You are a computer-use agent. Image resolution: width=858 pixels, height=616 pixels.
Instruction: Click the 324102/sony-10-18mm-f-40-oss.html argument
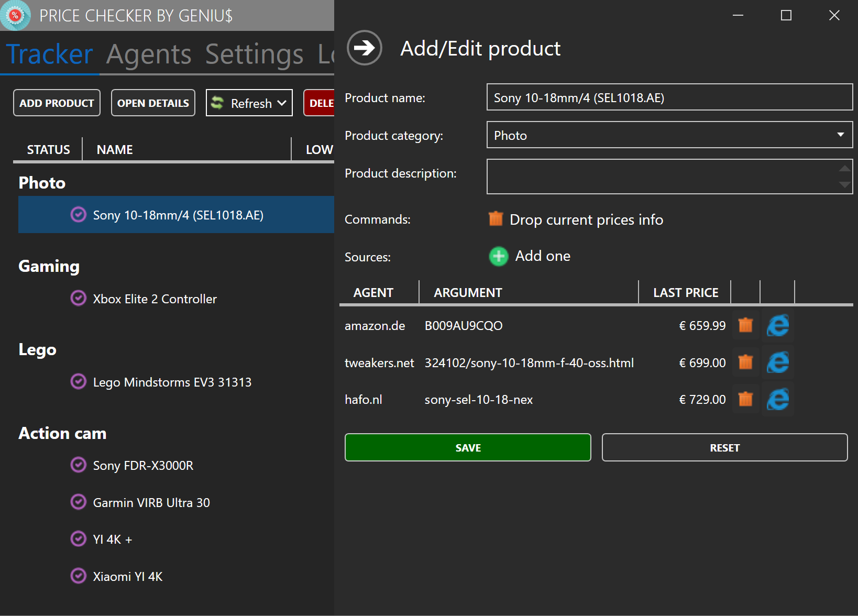[529, 362]
